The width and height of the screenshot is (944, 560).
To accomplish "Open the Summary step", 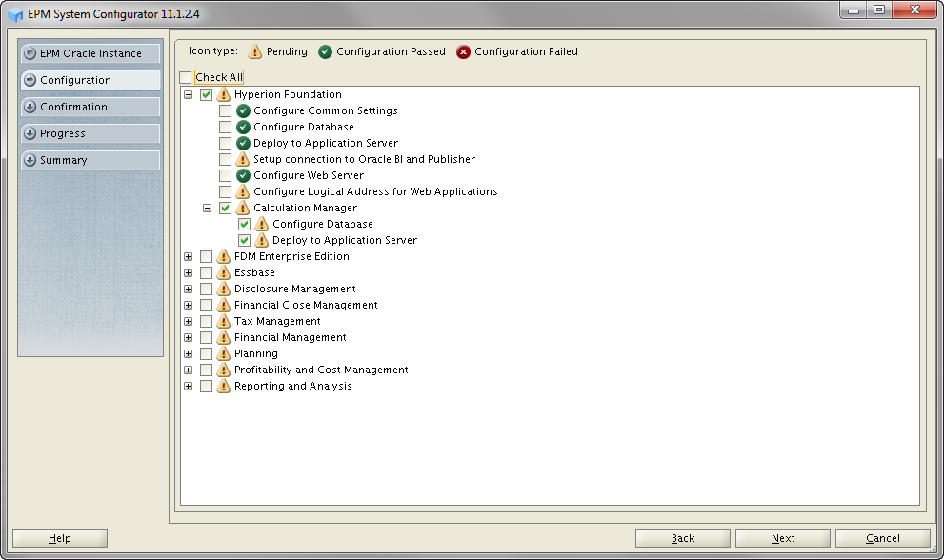I will click(90, 160).
